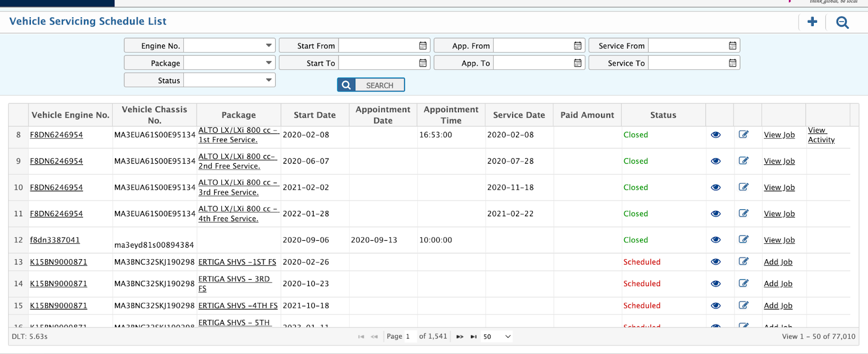
Task: Go to first page in pager
Action: coord(361,337)
